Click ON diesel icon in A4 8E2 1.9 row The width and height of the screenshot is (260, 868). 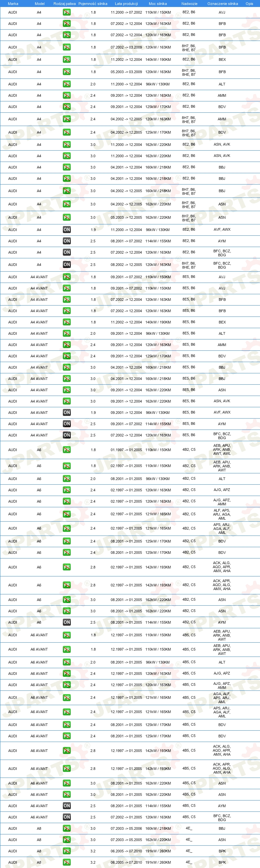(x=67, y=230)
